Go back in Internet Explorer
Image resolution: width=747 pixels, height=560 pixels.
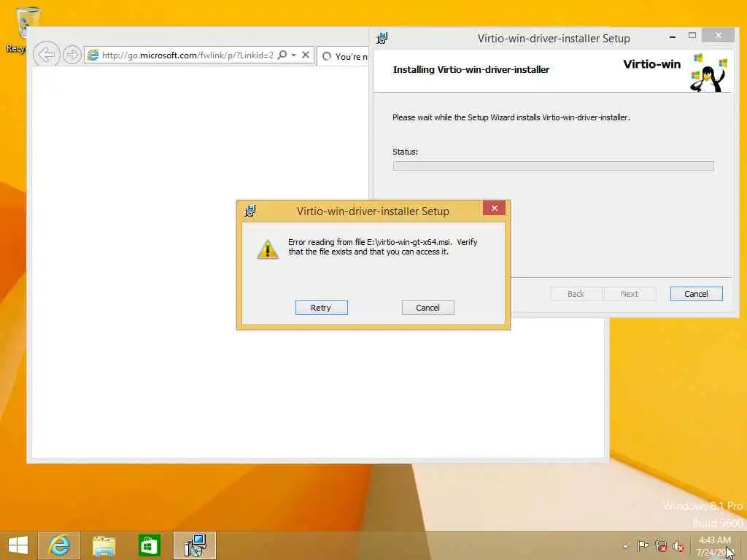click(47, 55)
